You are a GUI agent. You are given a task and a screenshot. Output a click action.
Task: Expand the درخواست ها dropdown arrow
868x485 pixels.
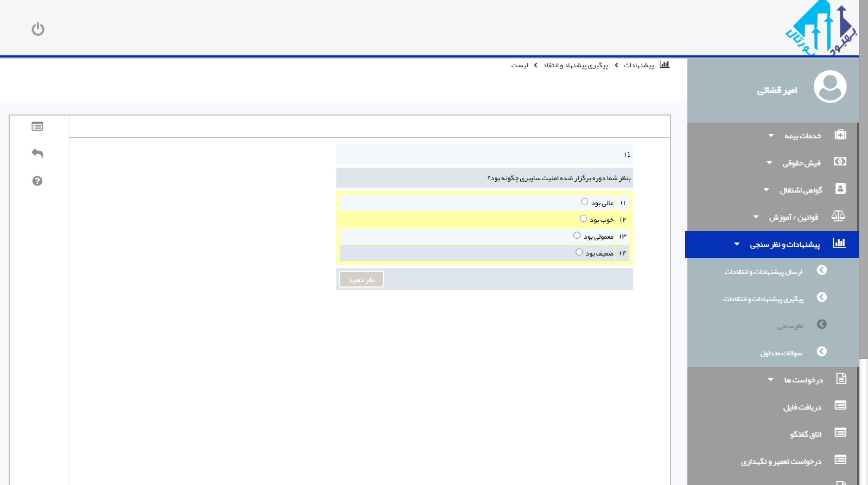[x=770, y=380]
